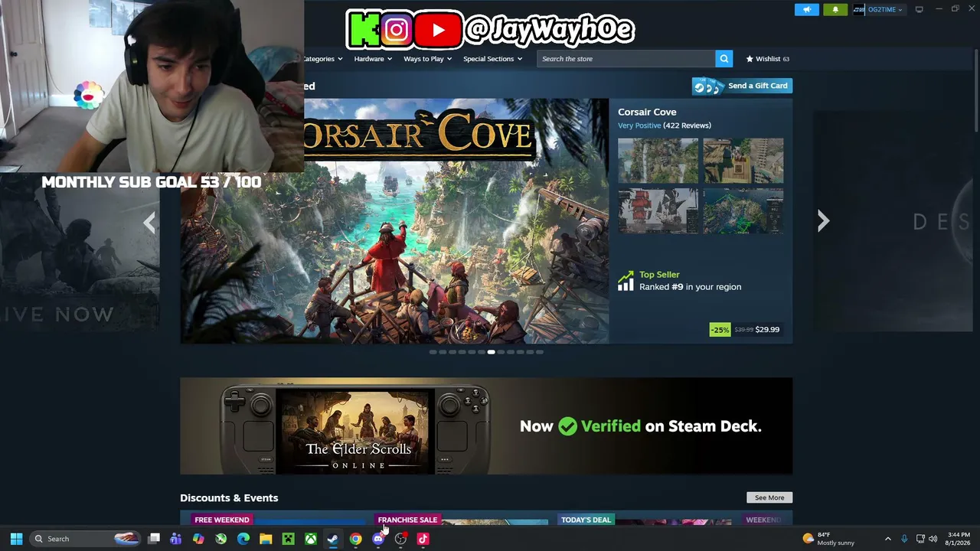The height and width of the screenshot is (551, 980).
Task: Show hidden system tray icons chevron
Action: pyautogui.click(x=888, y=539)
